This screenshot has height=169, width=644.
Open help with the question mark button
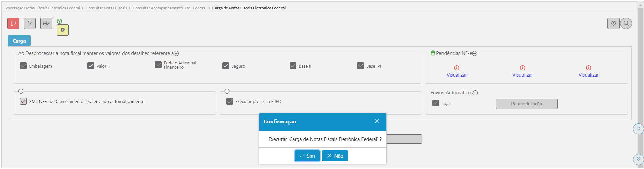[30, 23]
